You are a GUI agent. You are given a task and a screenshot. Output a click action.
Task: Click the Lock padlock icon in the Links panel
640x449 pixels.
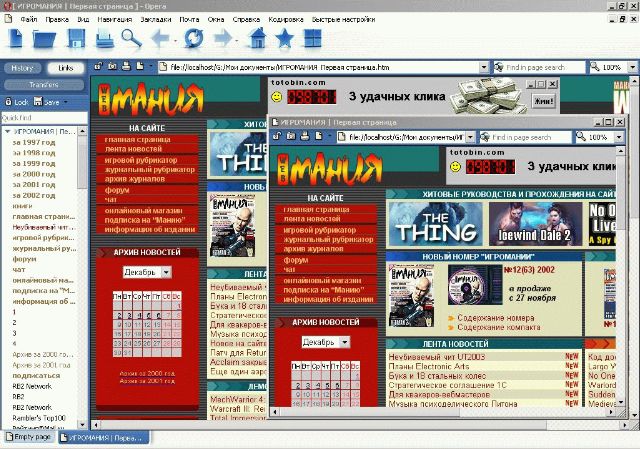pyautogui.click(x=8, y=102)
